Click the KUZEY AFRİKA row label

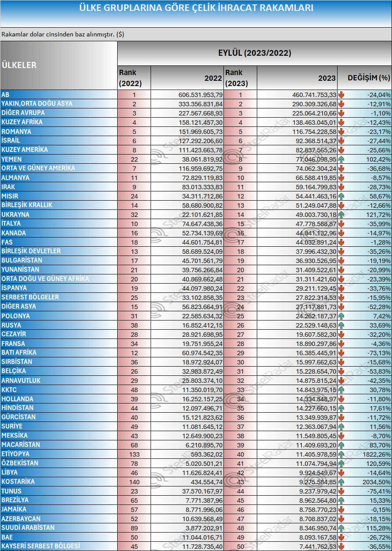click(59, 122)
